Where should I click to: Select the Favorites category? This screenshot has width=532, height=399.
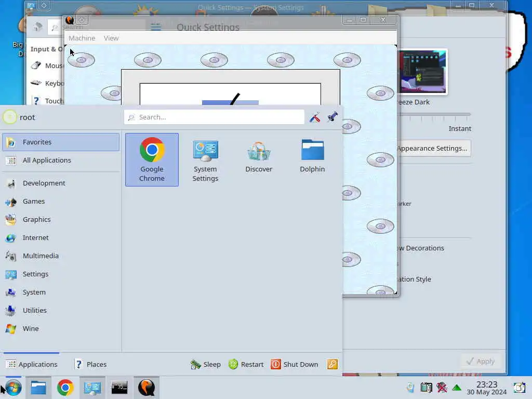[61, 142]
